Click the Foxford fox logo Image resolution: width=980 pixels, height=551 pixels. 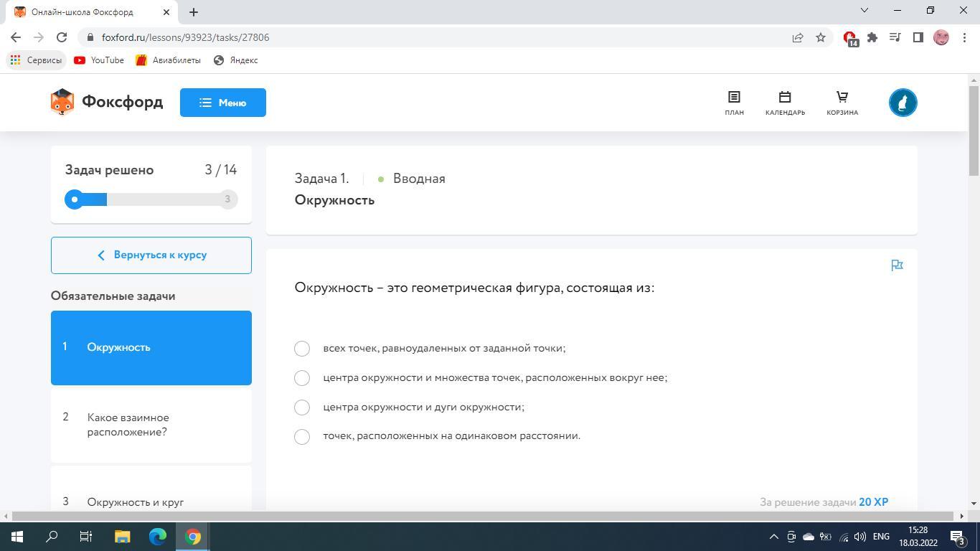click(62, 102)
